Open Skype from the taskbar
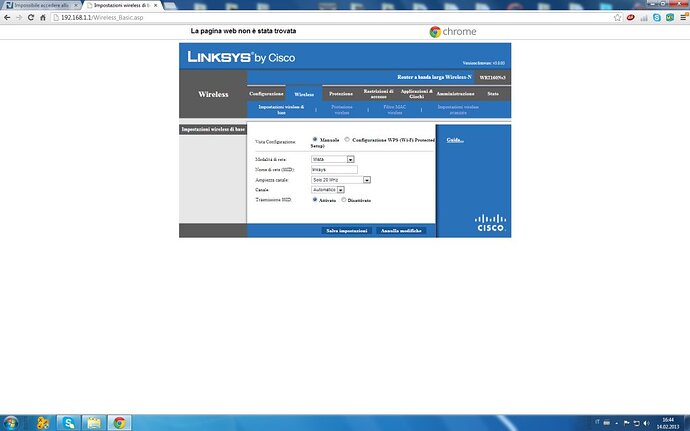This screenshot has width=690, height=431. coord(68,422)
